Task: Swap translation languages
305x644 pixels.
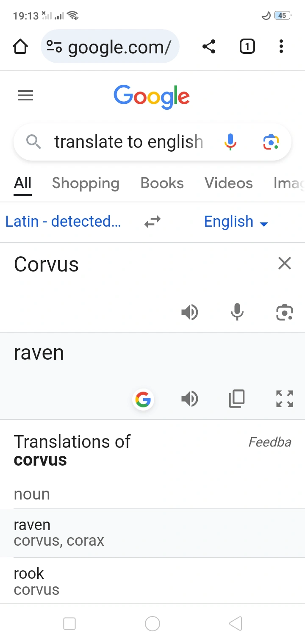Action: (x=152, y=221)
